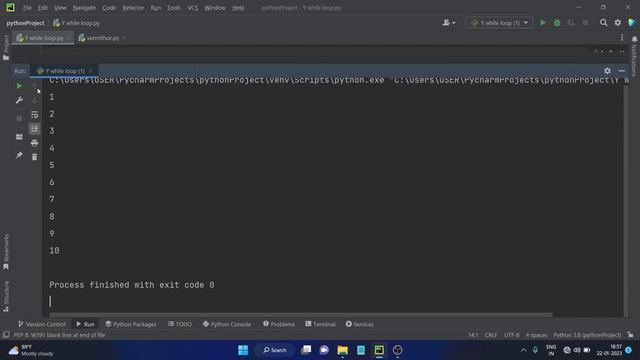The image size is (640, 360).
Task: Open the Services tool window
Action: tap(360, 324)
